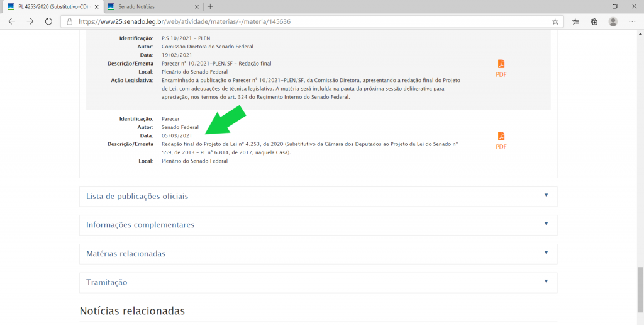This screenshot has width=644, height=325.
Task: Go back to the previous page
Action: pyautogui.click(x=11, y=21)
